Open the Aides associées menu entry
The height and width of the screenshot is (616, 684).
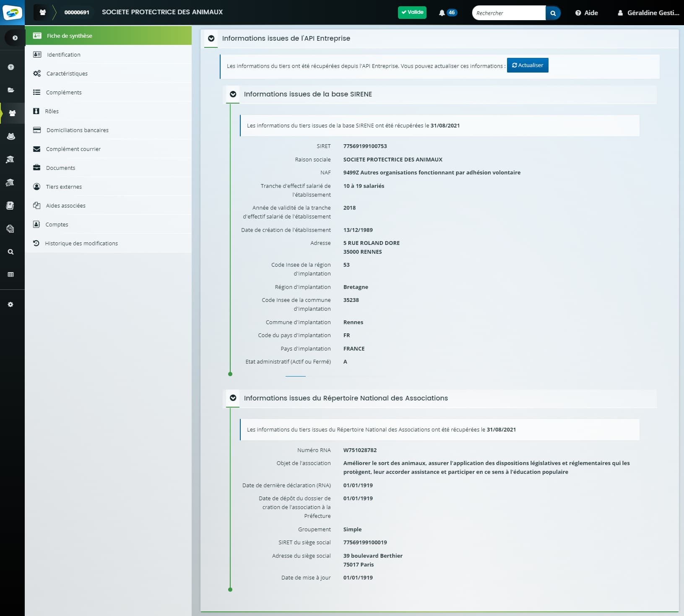[x=108, y=205]
